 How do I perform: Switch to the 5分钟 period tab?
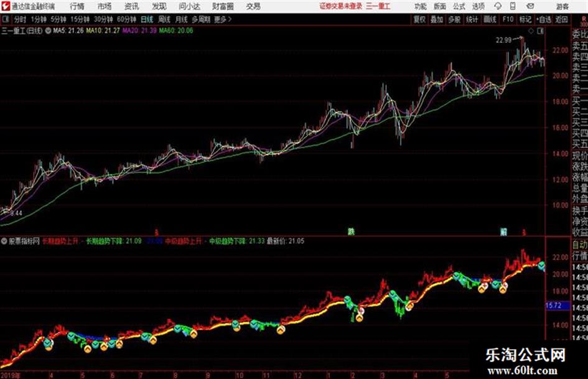[58, 19]
